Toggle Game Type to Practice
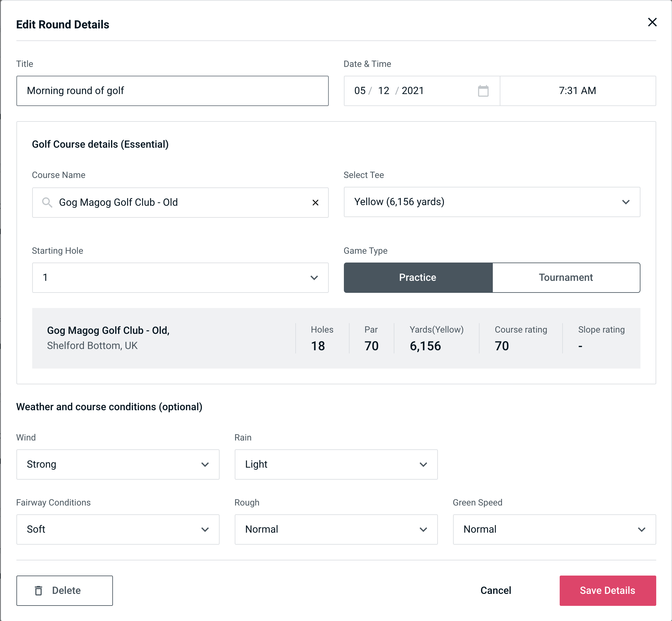The height and width of the screenshot is (621, 672). click(x=418, y=277)
